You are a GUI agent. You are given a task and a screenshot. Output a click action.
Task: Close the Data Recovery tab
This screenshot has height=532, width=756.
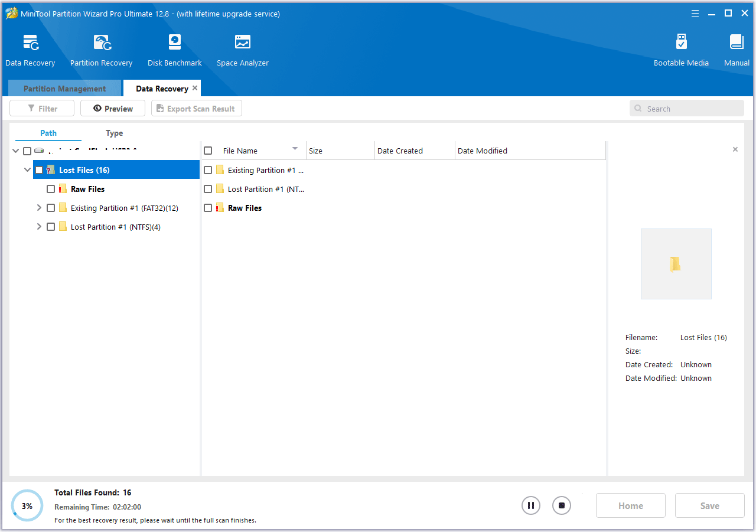195,88
